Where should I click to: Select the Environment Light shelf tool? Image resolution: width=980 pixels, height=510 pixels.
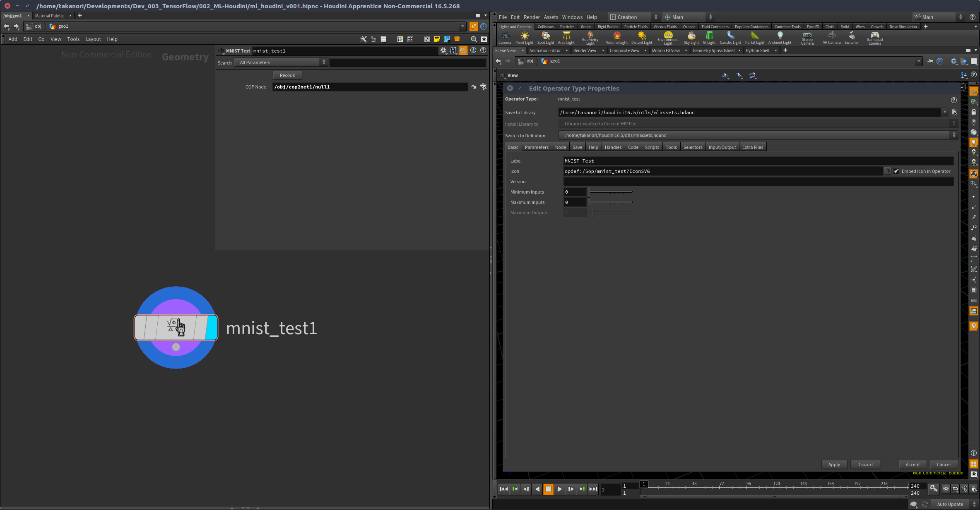(x=669, y=38)
